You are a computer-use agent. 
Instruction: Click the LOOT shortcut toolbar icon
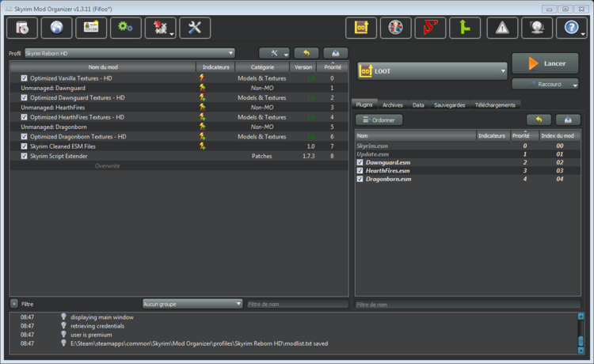[361, 28]
